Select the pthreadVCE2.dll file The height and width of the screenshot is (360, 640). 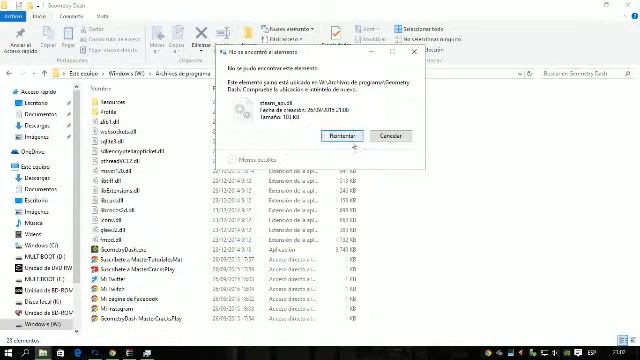click(x=116, y=161)
